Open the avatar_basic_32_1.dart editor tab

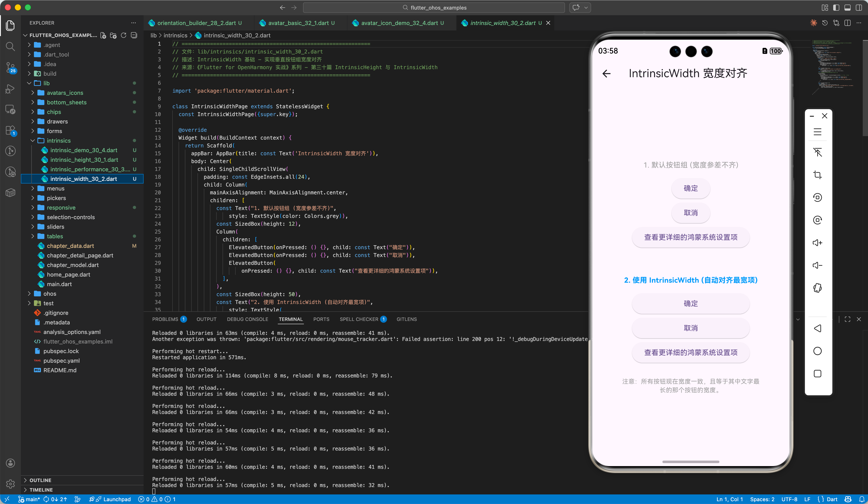298,23
